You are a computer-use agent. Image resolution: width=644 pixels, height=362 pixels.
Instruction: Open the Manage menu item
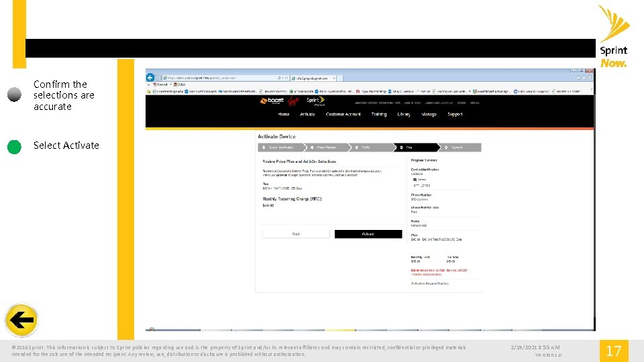pyautogui.click(x=429, y=115)
